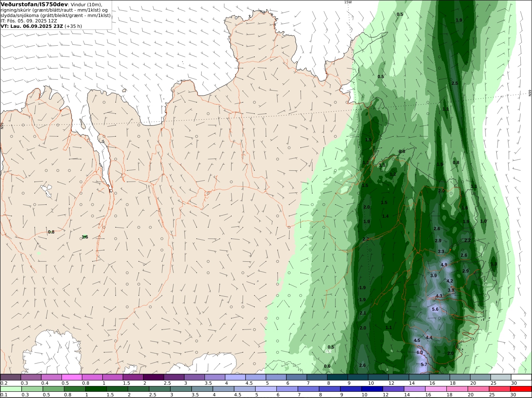
Task: Select lower legend dark blue swatch between 10 and 12
Action: coord(372,389)
